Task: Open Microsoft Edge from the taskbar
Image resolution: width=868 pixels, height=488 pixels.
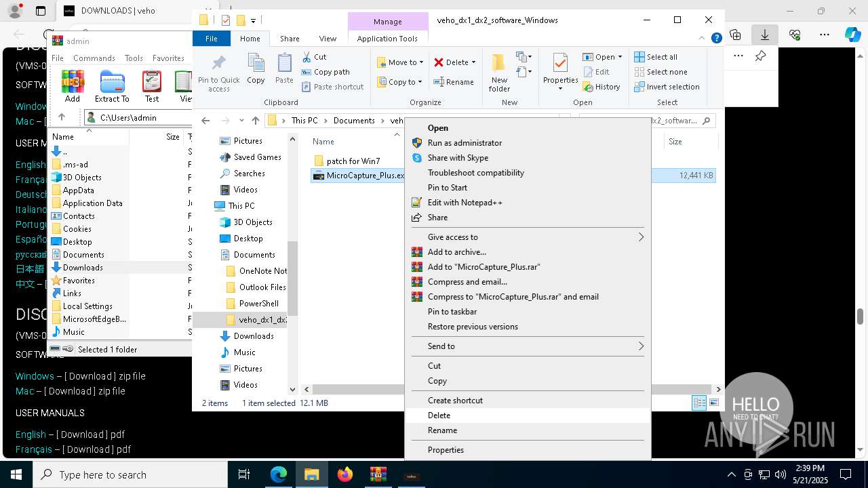Action: (279, 474)
